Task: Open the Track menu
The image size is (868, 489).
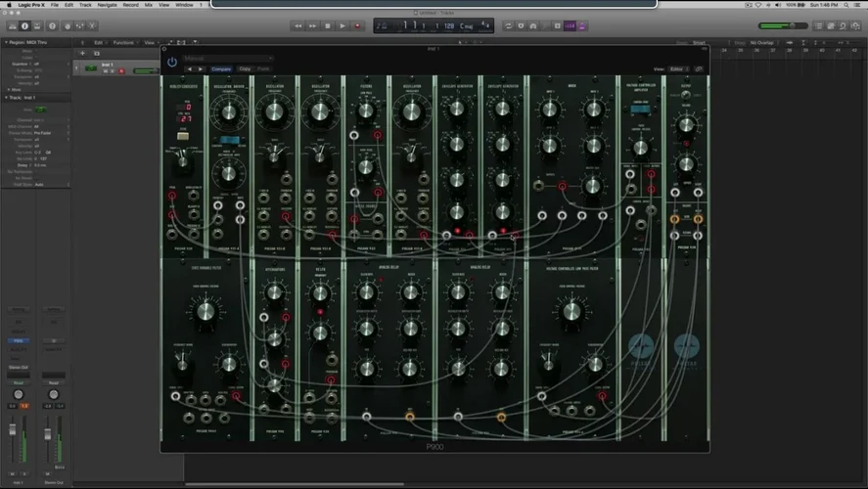Action: [85, 5]
